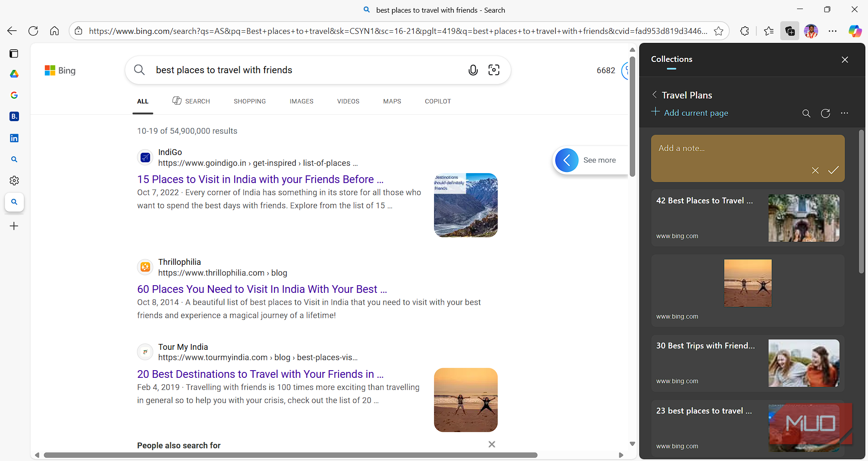This screenshot has height=461, width=868.
Task: Click the microphone voice search icon
Action: (473, 70)
